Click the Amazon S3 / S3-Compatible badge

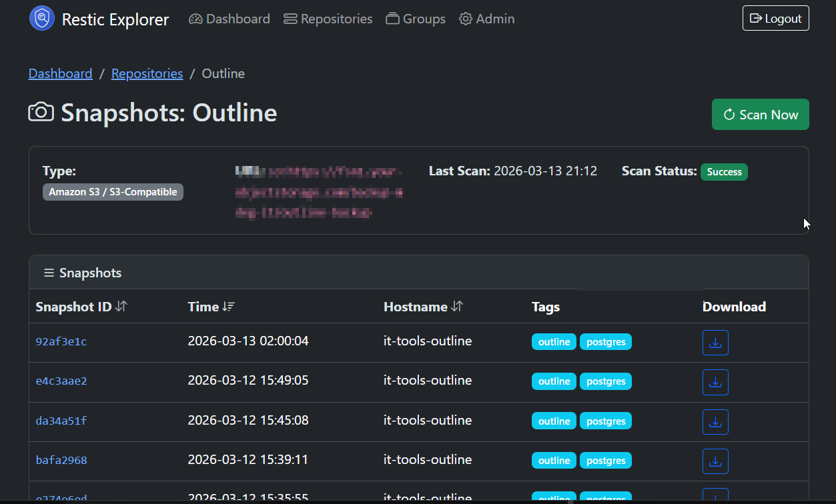click(113, 192)
